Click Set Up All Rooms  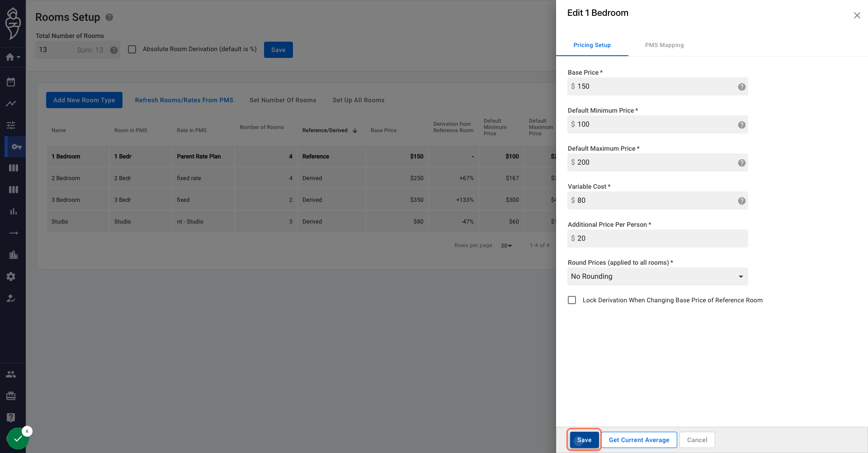pos(359,100)
